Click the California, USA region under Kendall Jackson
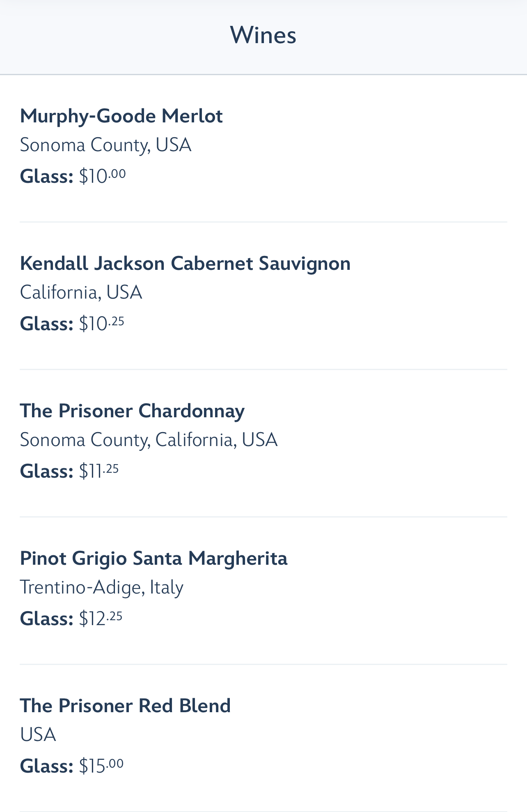 click(x=81, y=293)
